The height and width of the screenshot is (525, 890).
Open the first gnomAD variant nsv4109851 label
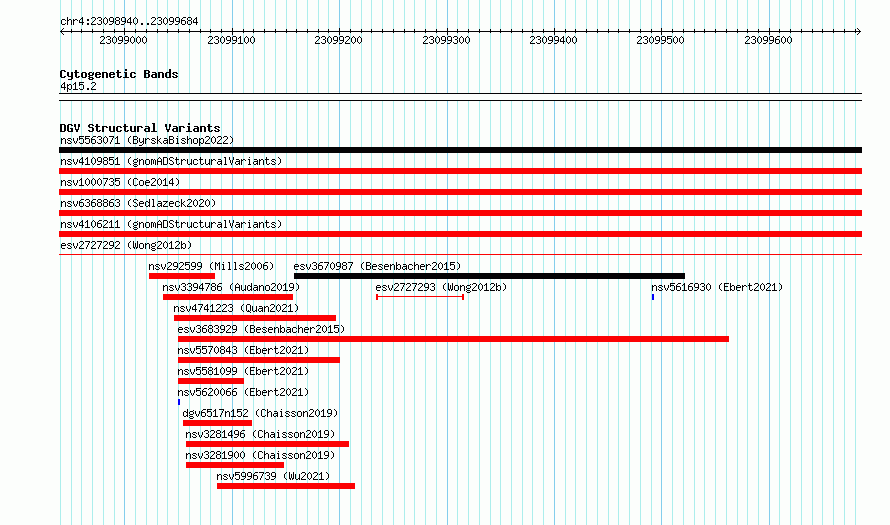click(x=171, y=161)
